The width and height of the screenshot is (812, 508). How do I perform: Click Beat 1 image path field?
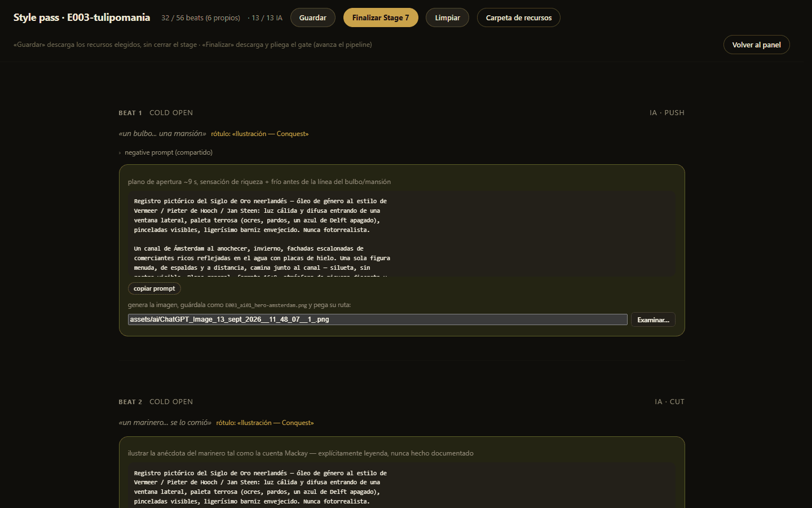click(377, 319)
